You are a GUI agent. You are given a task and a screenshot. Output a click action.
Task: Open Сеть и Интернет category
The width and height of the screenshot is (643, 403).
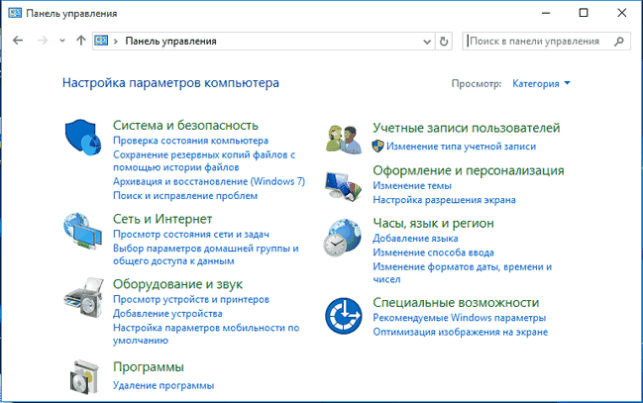pyautogui.click(x=162, y=219)
